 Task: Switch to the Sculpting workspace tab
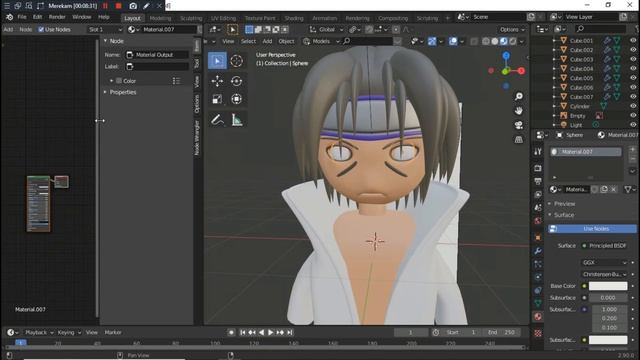tap(191, 18)
